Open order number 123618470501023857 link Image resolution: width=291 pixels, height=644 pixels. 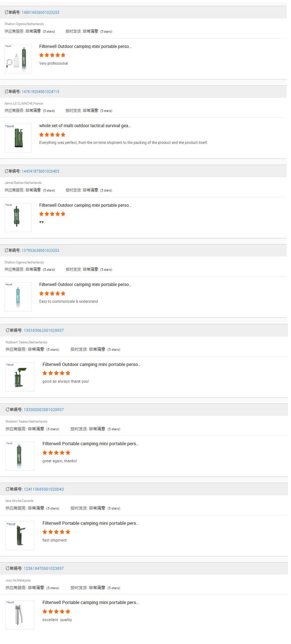tap(44, 568)
